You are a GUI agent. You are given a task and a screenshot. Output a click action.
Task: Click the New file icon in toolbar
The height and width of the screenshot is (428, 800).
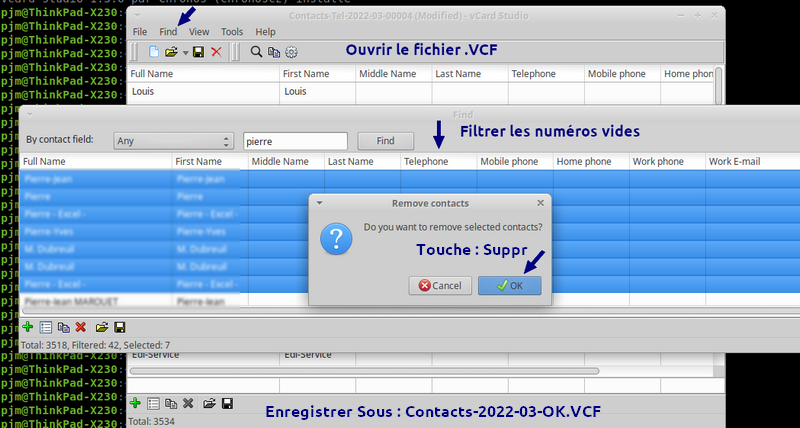[154, 52]
